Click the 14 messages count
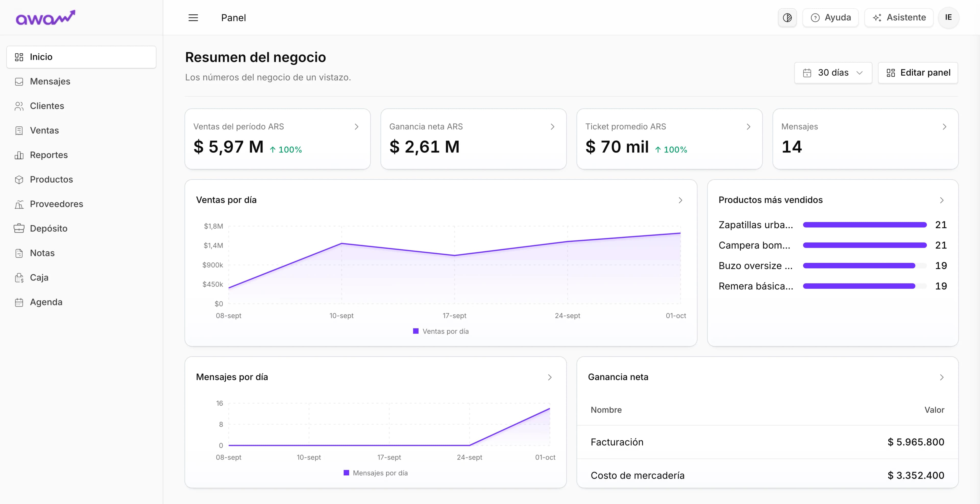 tap(792, 147)
